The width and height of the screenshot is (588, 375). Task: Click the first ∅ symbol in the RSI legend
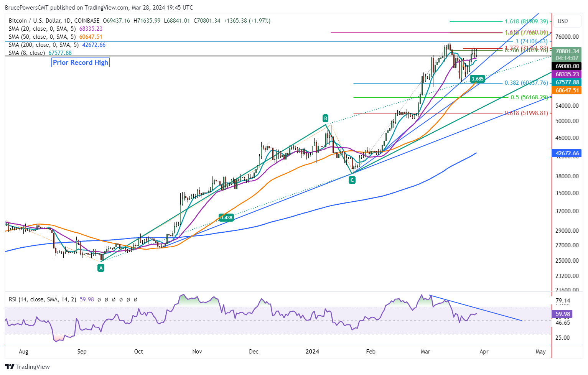pos(99,299)
